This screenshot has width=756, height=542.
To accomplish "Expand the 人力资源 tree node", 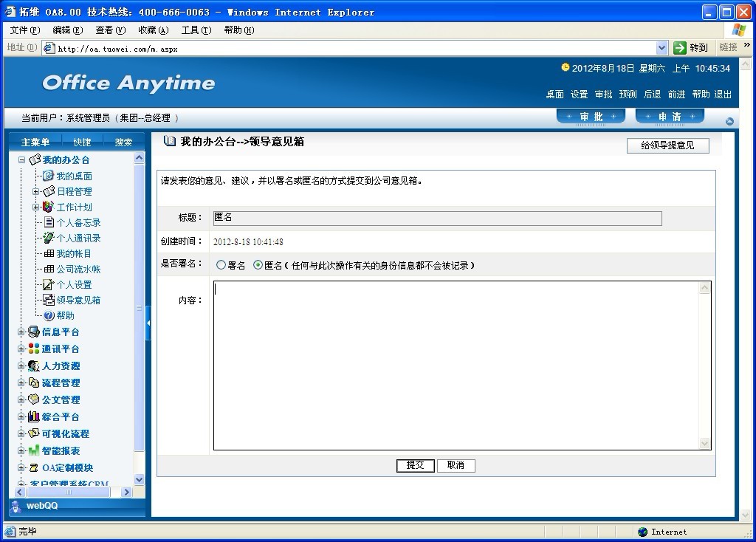I will 21,366.
